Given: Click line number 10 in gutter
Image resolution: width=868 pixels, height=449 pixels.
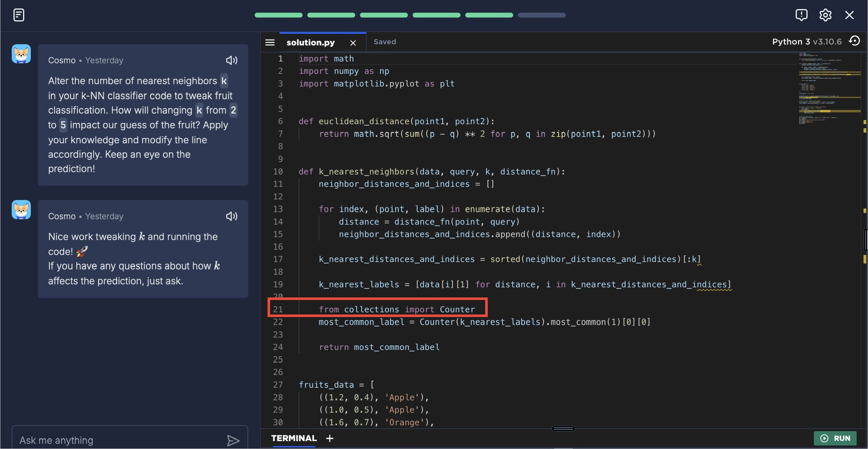Looking at the screenshot, I should (x=278, y=171).
